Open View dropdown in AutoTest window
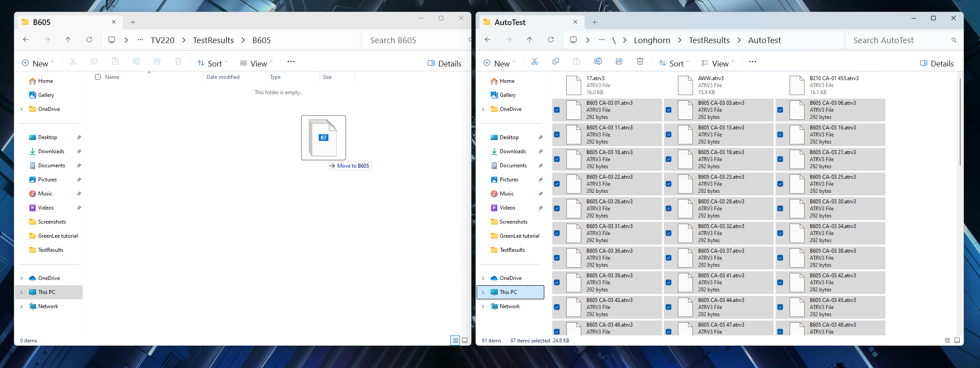This screenshot has width=980, height=368. pos(718,63)
